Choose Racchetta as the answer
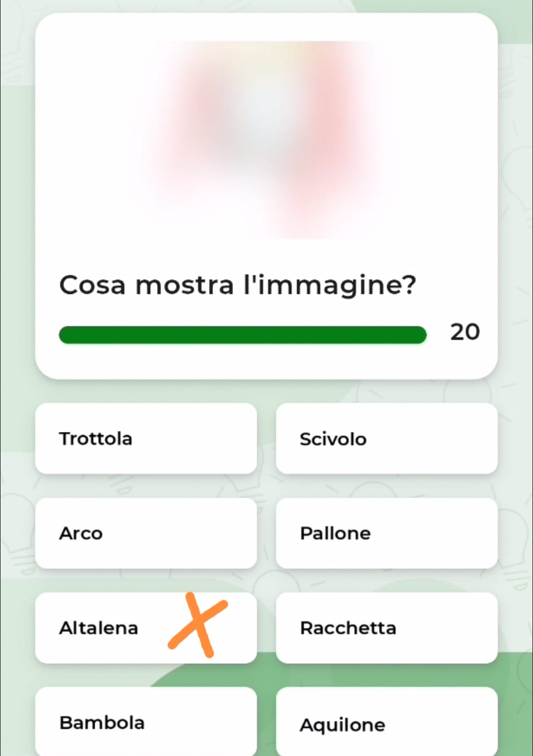 [386, 628]
